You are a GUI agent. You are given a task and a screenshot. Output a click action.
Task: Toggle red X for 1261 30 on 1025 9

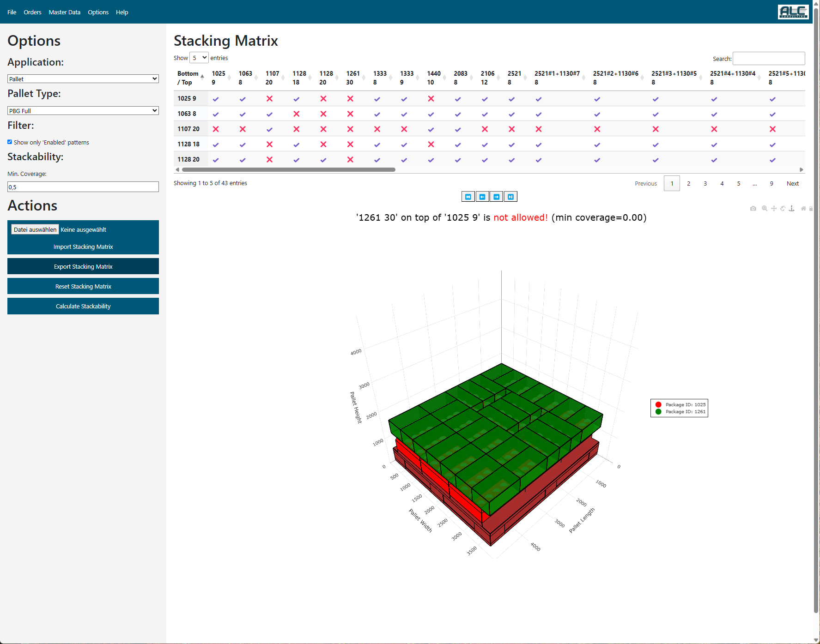(x=350, y=99)
